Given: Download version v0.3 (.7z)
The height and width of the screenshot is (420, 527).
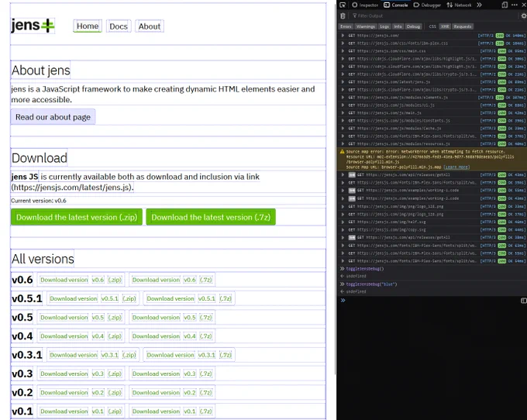Looking at the screenshot, I should point(172,374).
